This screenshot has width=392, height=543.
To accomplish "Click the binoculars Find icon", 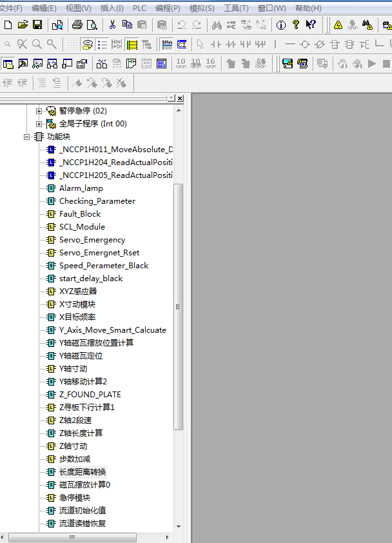I will (217, 25).
